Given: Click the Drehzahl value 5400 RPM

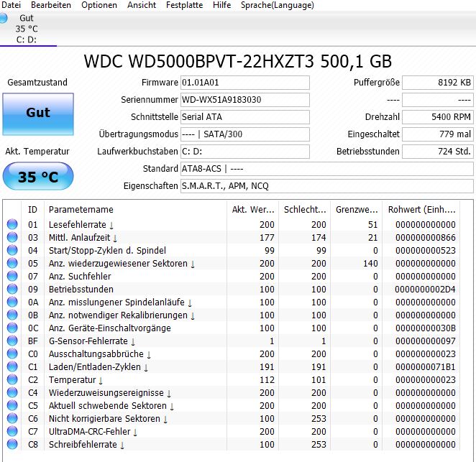Looking at the screenshot, I should coord(438,117).
